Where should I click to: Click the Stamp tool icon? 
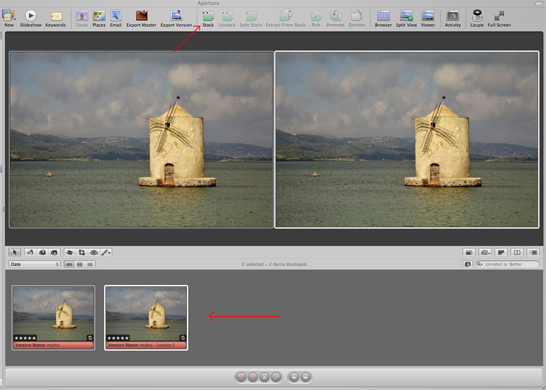click(54, 252)
